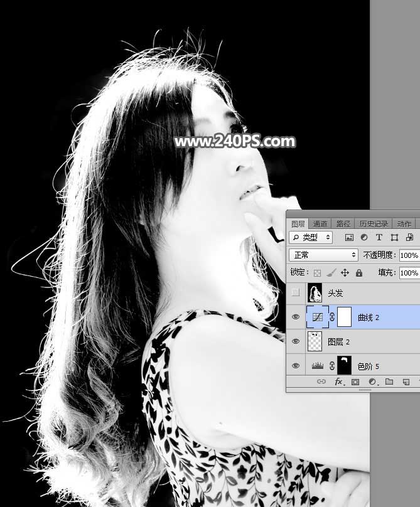Switch to the 通道 (Channels) tab
420x507 pixels.
[x=320, y=224]
